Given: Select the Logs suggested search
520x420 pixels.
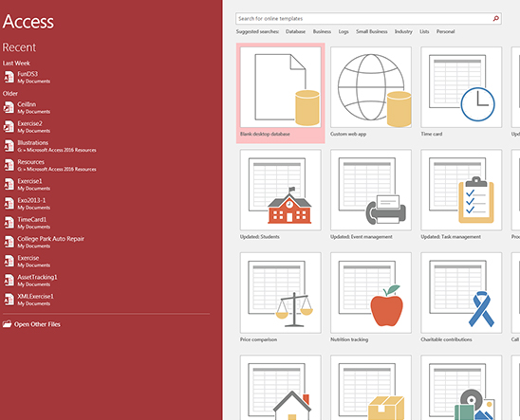Looking at the screenshot, I should coord(344,31).
